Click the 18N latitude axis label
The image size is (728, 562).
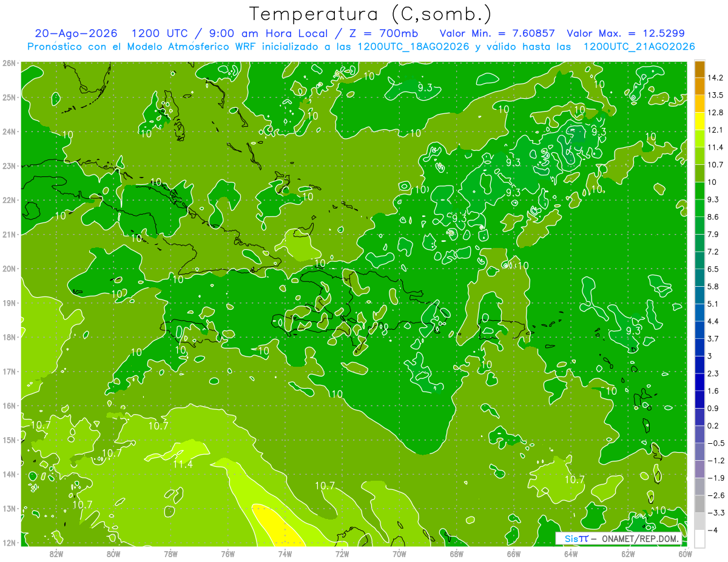tap(8, 337)
